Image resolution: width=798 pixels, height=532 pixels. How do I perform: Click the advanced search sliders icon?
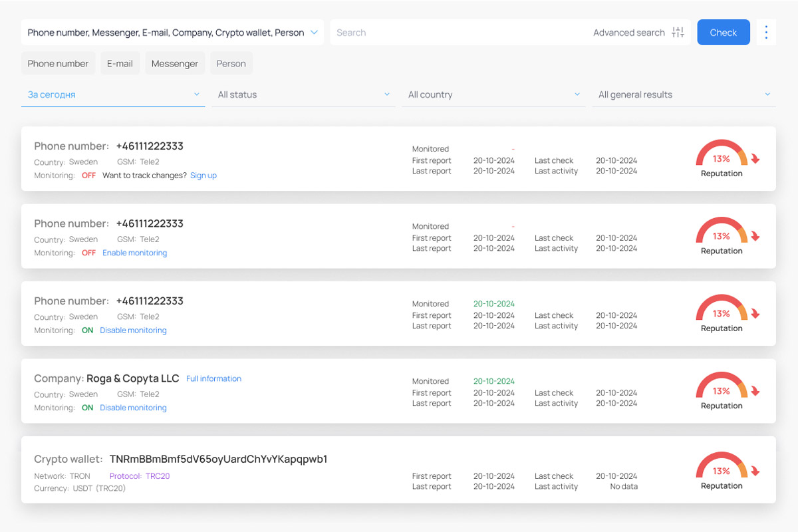678,33
